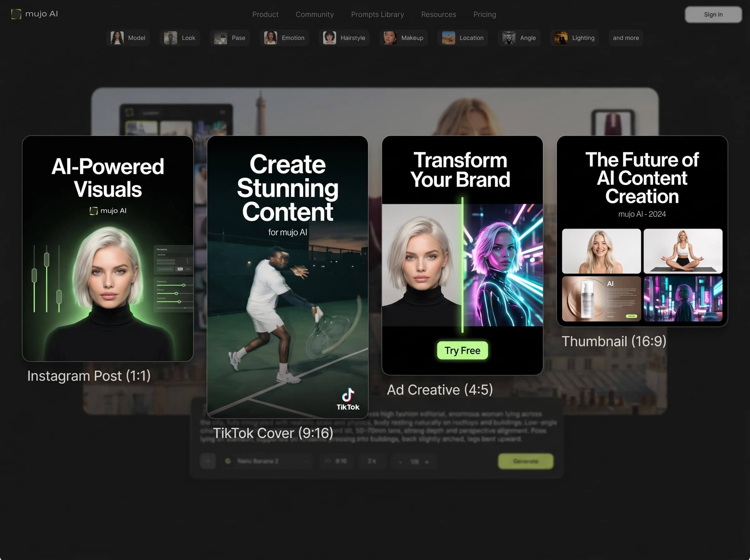Viewport: 750px width, 560px height.
Task: Click the yoga pose thumbnail
Action: pyautogui.click(x=683, y=251)
